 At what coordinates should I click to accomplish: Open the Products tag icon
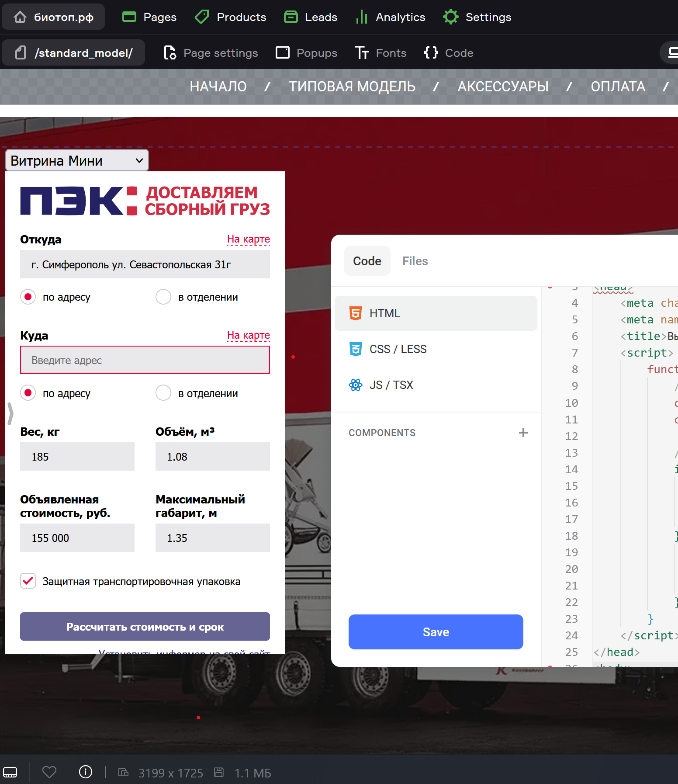tap(202, 17)
